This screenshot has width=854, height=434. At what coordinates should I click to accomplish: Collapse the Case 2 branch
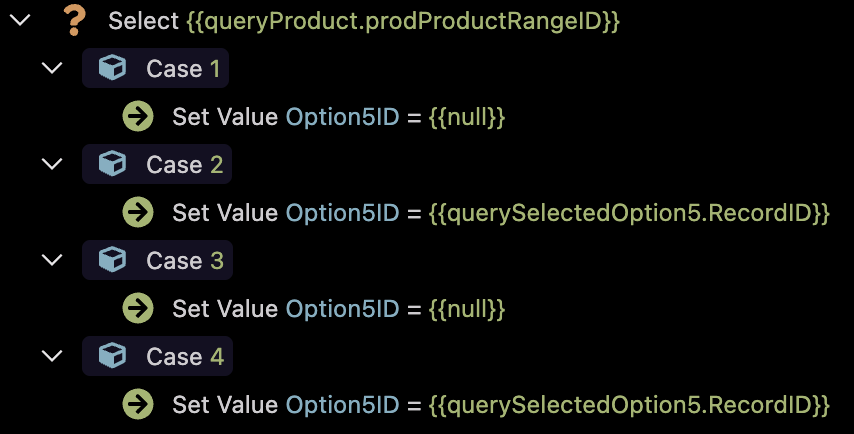(52, 164)
